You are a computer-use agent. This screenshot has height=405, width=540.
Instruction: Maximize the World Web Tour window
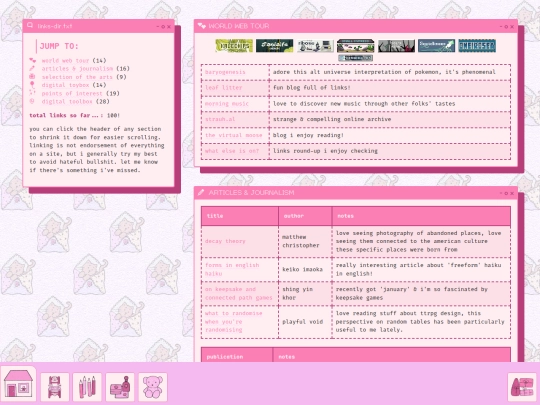pyautogui.click(x=507, y=27)
